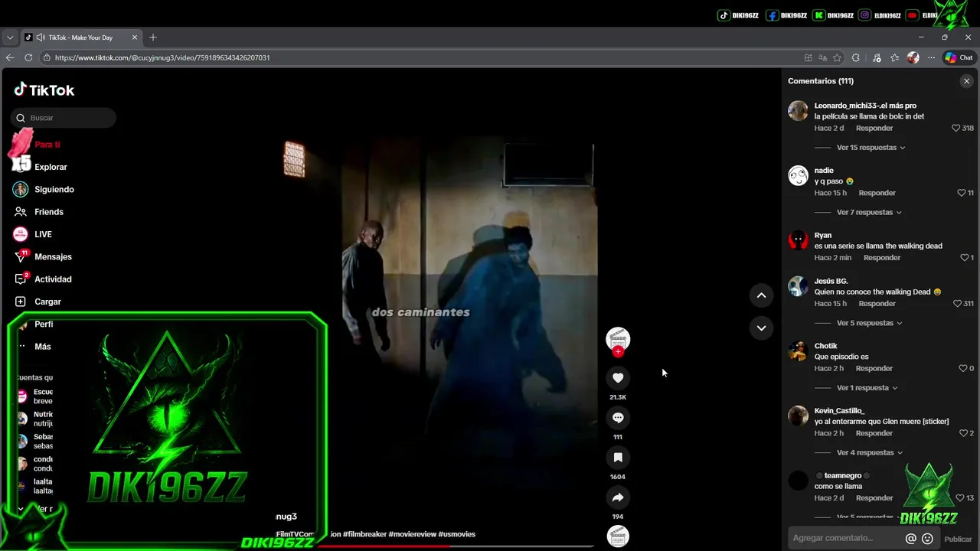Click the browser back arrow

click(x=10, y=57)
